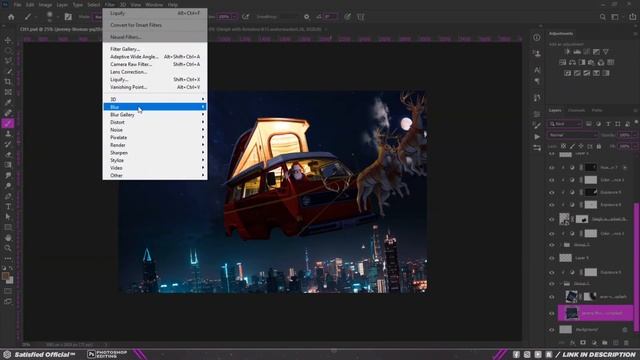
Task: Click the brush smoothing settings gear icon
Action: pos(307,17)
